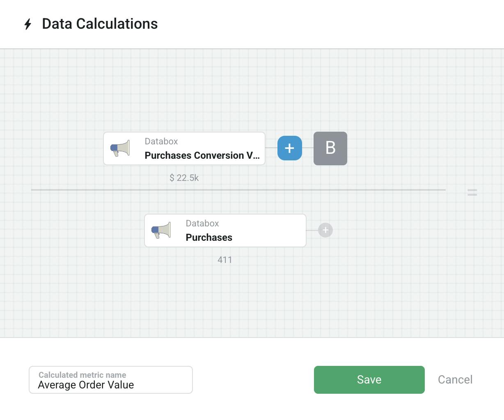The width and height of the screenshot is (504, 420).
Task: Click the equals sign icon at right
Action: 472,192
